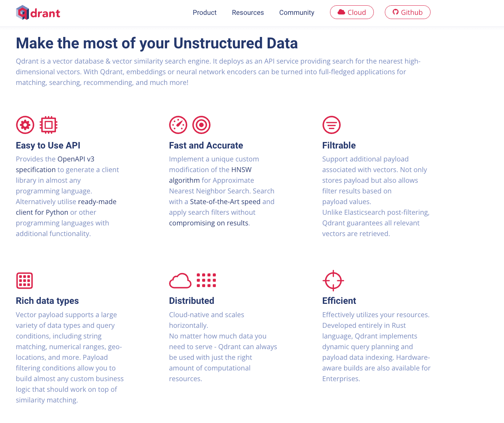Click the filter icon above Filtrable
The width and height of the screenshot is (504, 423).
pos(332,125)
